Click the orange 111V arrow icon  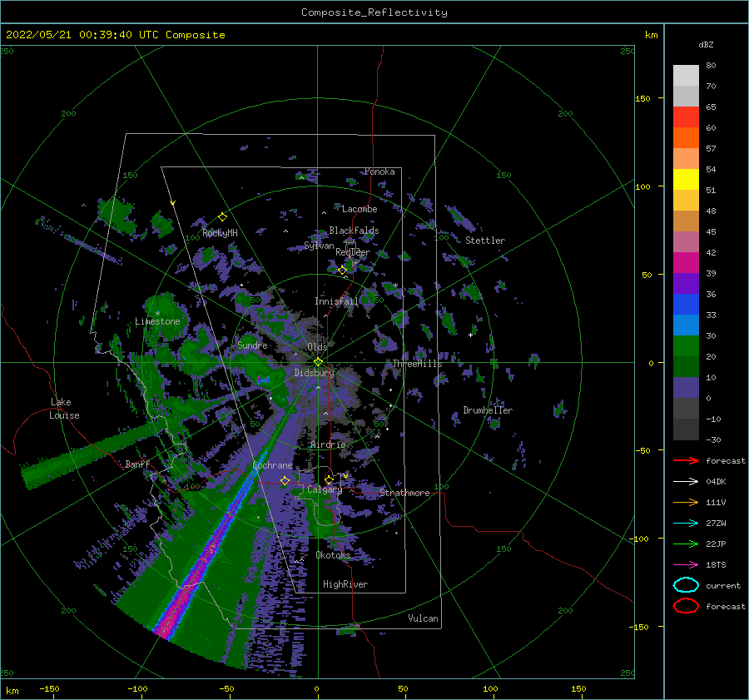pos(686,502)
